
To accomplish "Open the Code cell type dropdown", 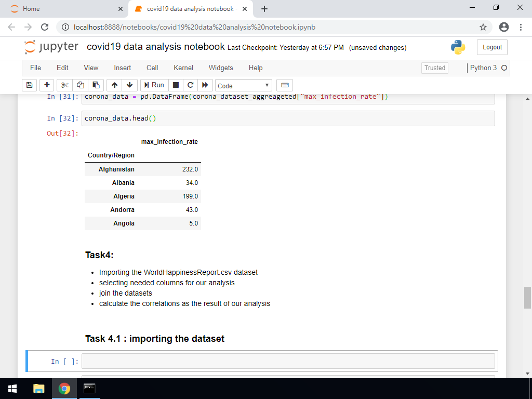I will click(243, 86).
